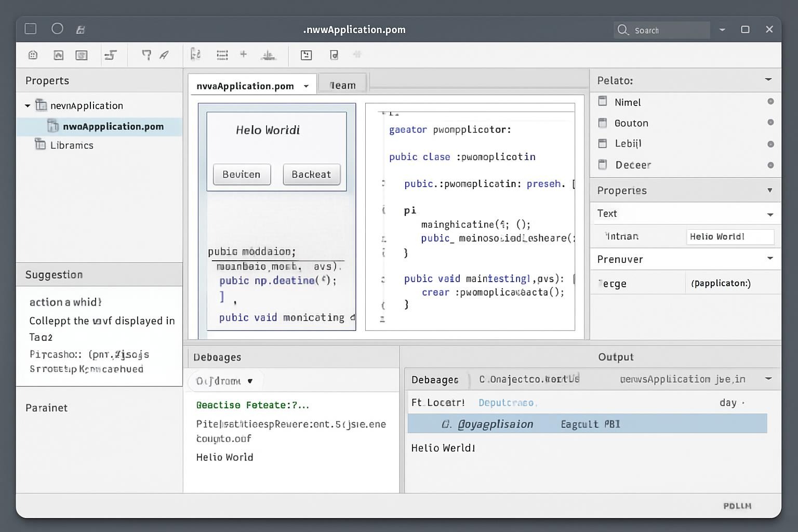Click the Search field in the title bar

(662, 30)
